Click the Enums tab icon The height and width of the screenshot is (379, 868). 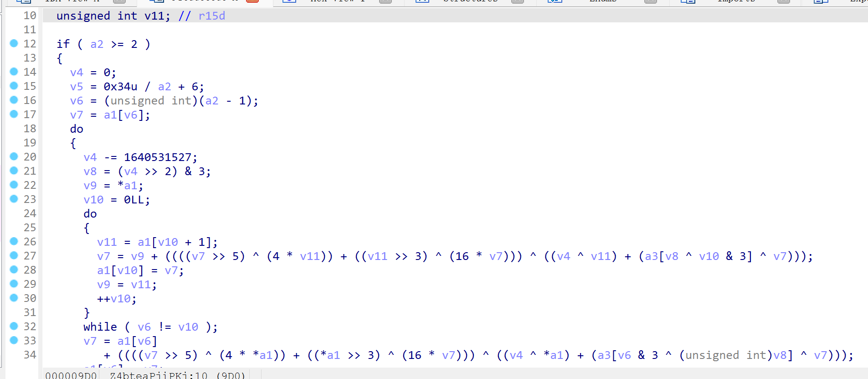[555, 1]
